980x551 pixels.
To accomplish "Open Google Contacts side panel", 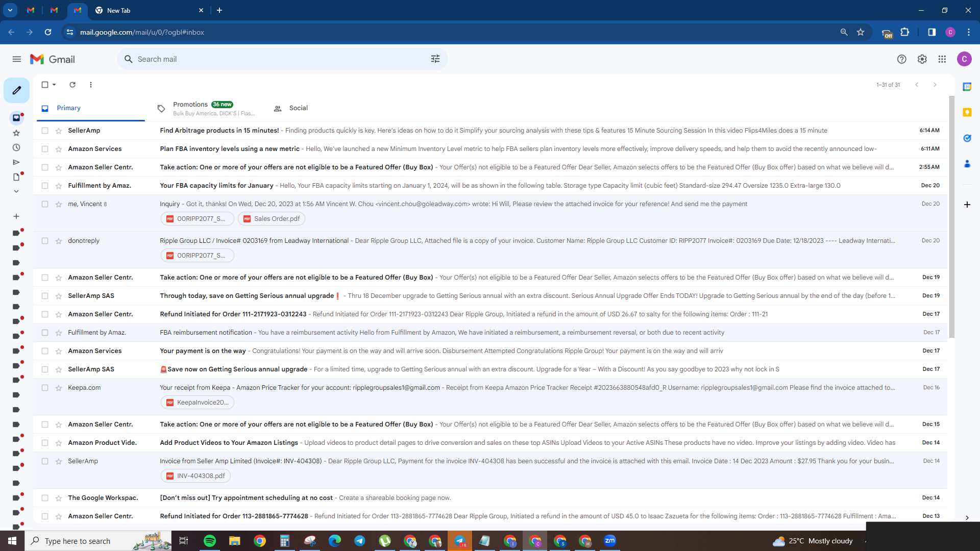I will pos(967,164).
